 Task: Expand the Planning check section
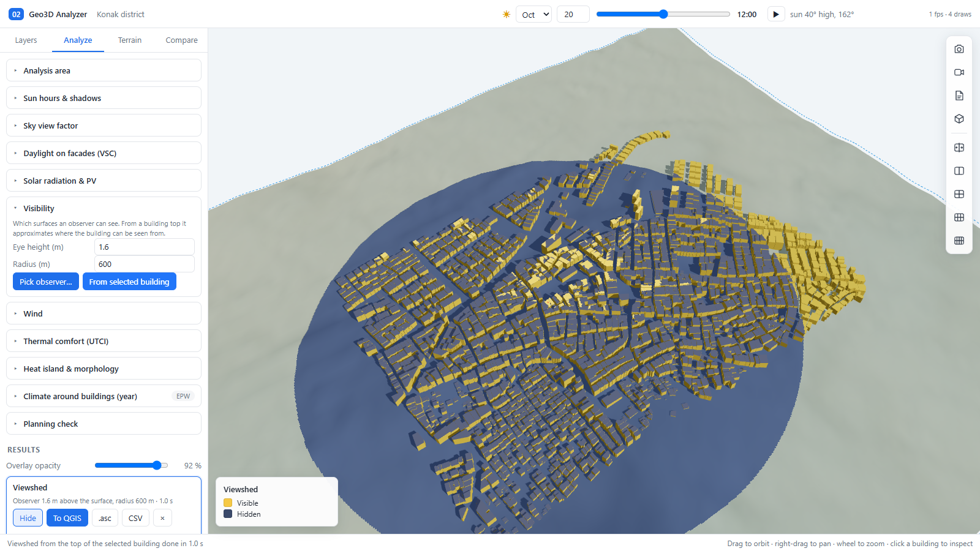coord(104,424)
